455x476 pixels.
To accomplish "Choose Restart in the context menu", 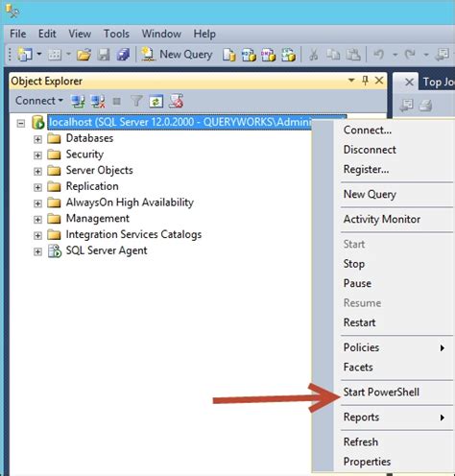I will [x=359, y=322].
